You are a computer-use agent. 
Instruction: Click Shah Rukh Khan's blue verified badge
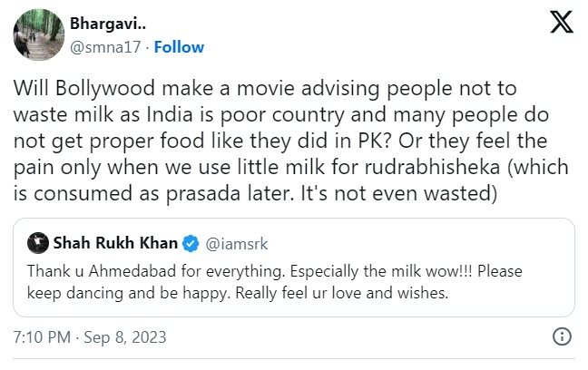pyautogui.click(x=191, y=243)
